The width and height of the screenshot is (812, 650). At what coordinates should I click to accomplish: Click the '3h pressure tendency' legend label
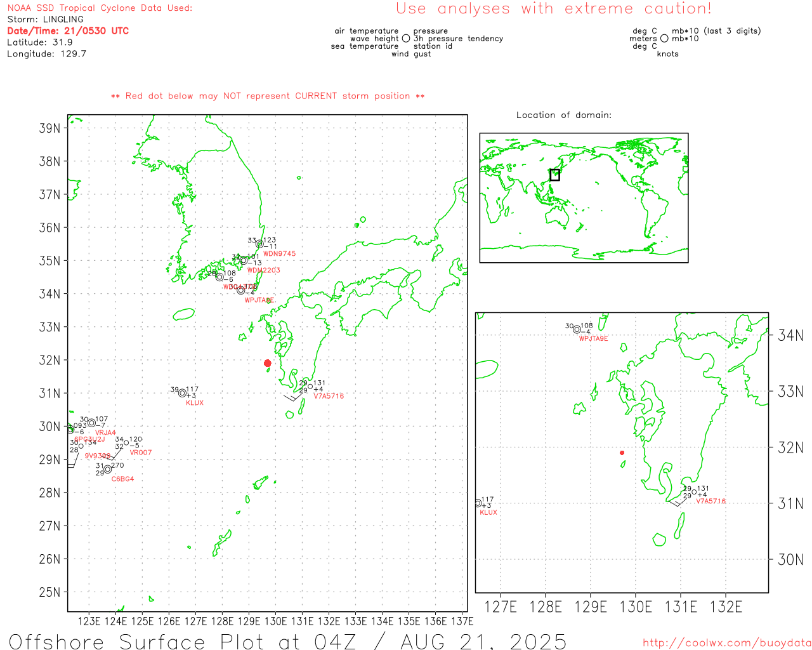point(459,39)
